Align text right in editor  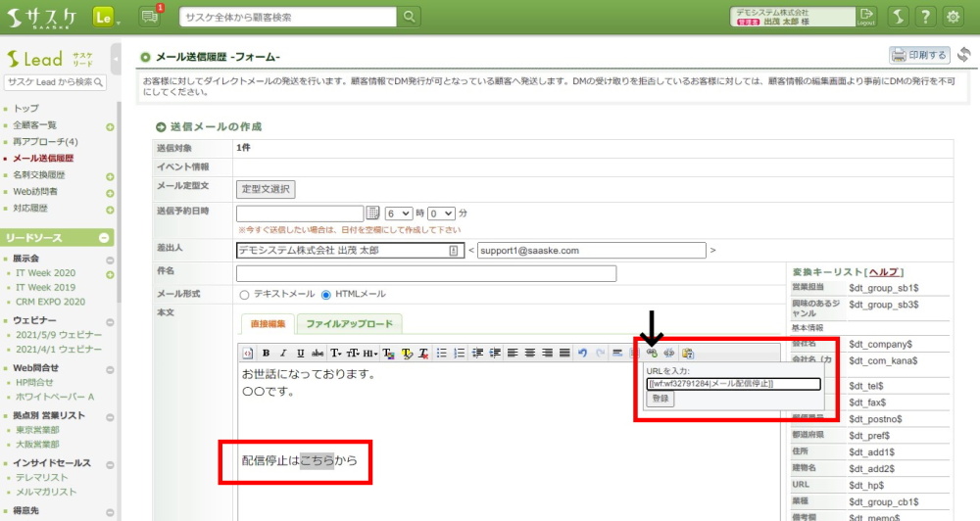[x=548, y=353]
